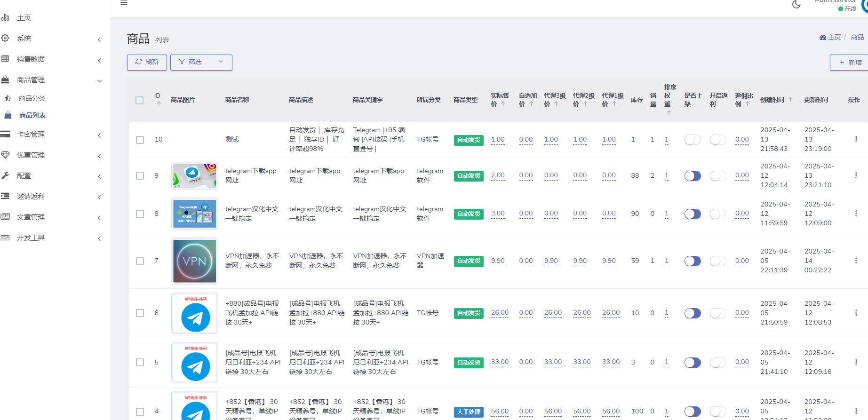Toggle dark mode with the moon icon
Screen dimensions: 868x420
pos(796,5)
